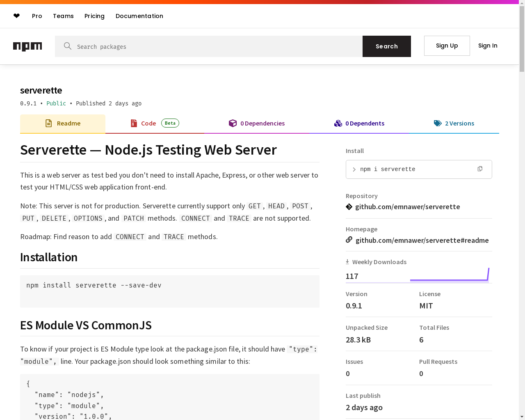This screenshot has width=525, height=420.
Task: Click the Sign Up button
Action: click(447, 46)
